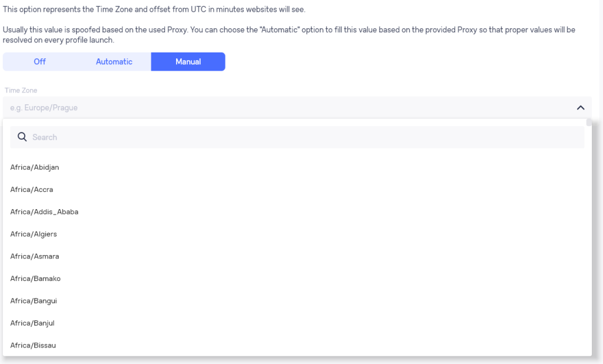
Task: Click the Time Zone field label
Action: coord(21,91)
